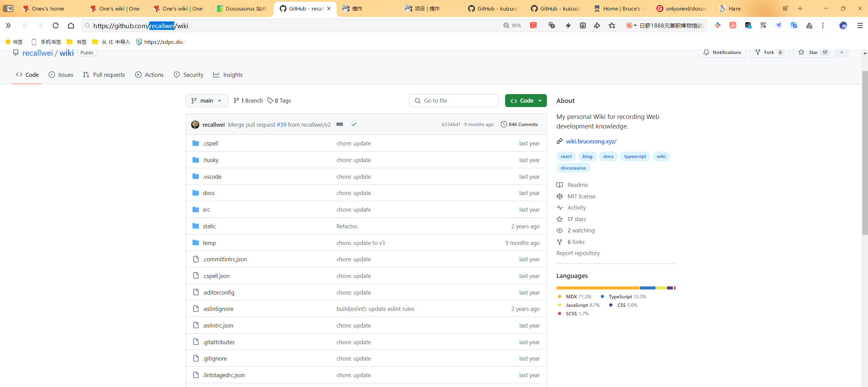Switch to the Actions tab
Viewport: 868px width, 387px height.
tap(149, 75)
